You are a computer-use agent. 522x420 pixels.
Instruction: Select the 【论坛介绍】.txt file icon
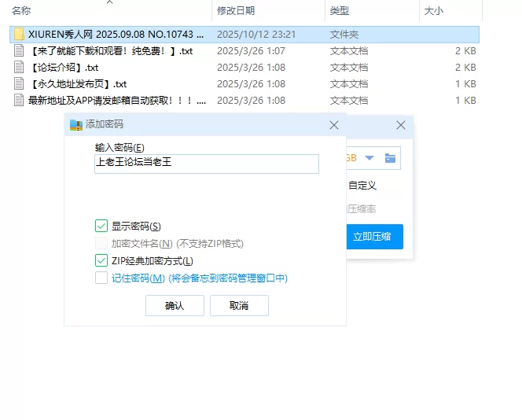tap(19, 68)
